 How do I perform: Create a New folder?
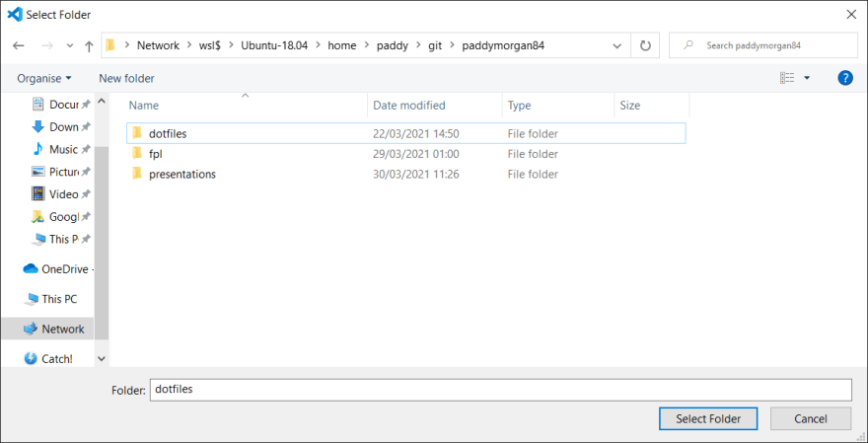point(127,79)
